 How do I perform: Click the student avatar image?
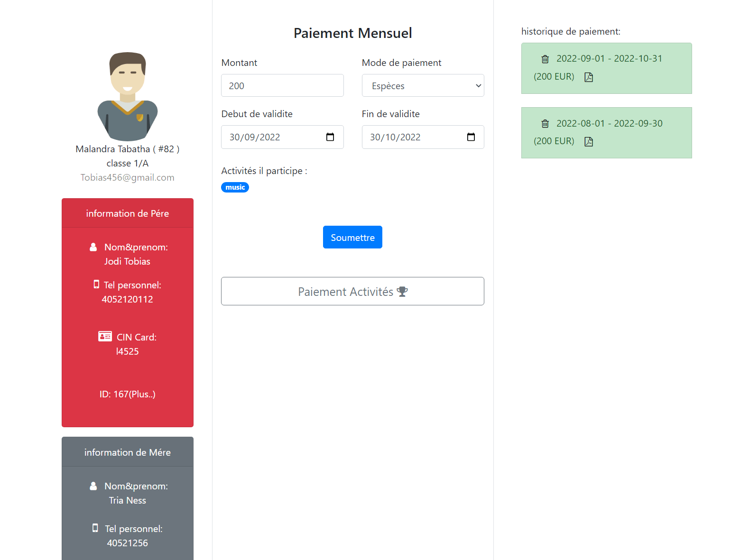pos(128,97)
